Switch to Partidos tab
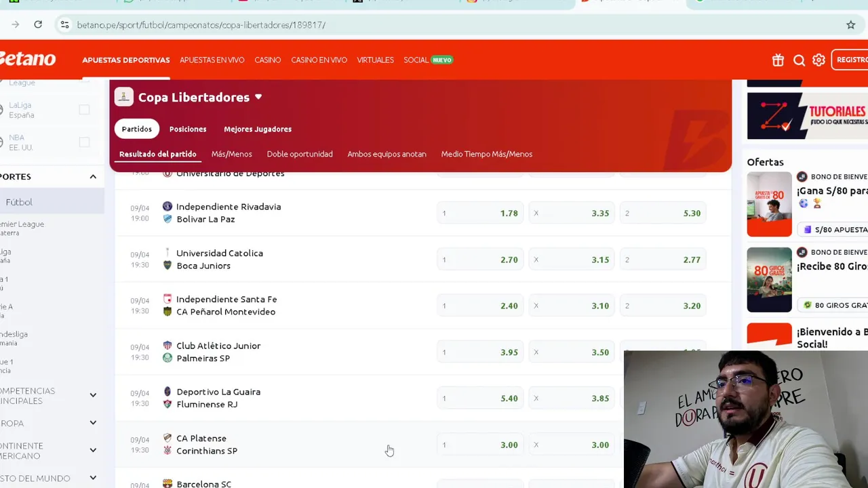This screenshot has width=868, height=488. [x=137, y=129]
